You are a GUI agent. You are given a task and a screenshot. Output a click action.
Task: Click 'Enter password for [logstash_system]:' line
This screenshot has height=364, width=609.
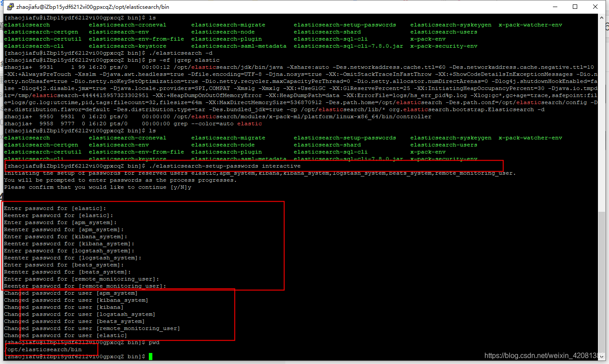point(69,251)
